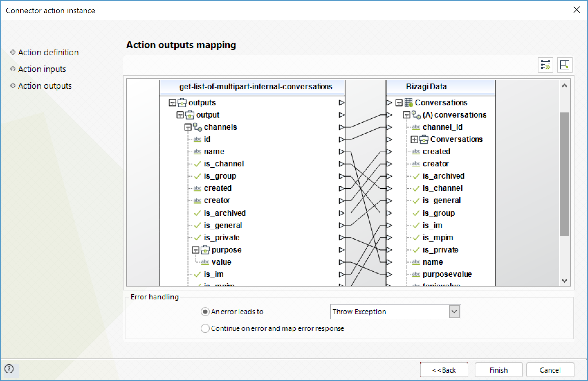Image resolution: width=588 pixels, height=381 pixels.
Task: Click the Cancel button
Action: click(x=550, y=370)
